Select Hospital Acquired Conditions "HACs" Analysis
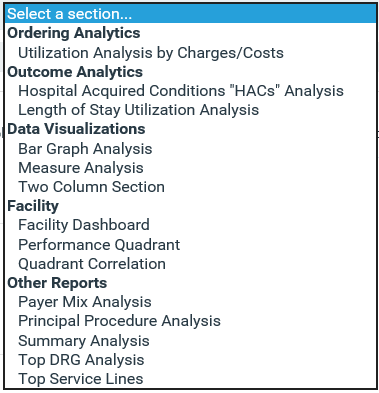The height and width of the screenshot is (393, 379). point(191,91)
